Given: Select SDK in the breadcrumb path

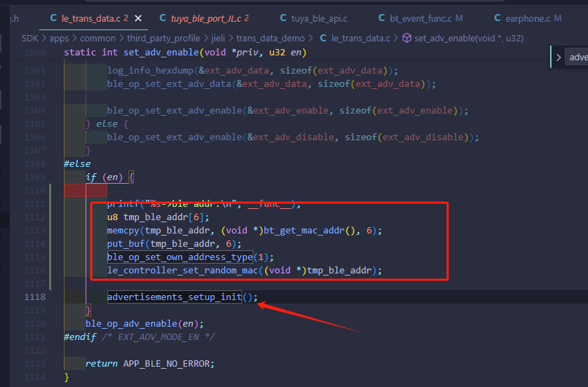Looking at the screenshot, I should coord(30,39).
